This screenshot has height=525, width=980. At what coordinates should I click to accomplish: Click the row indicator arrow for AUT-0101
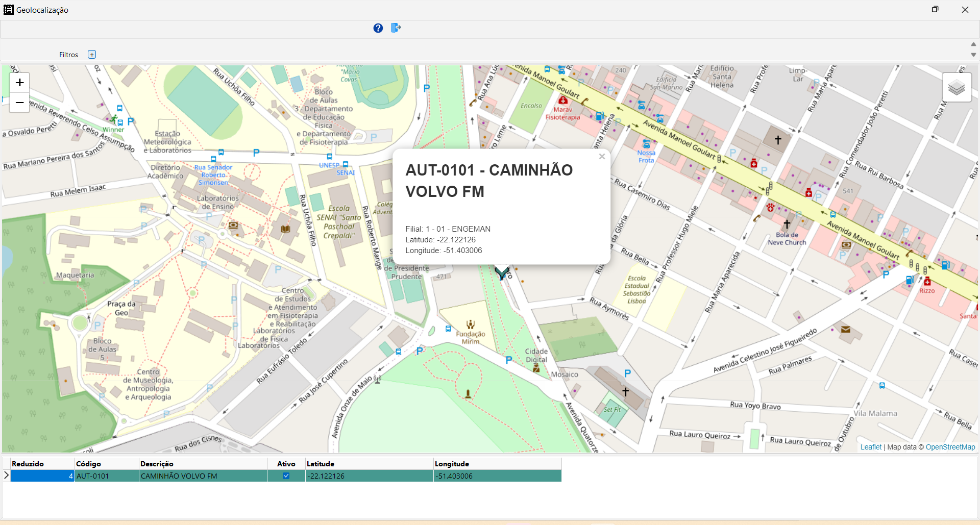6,476
